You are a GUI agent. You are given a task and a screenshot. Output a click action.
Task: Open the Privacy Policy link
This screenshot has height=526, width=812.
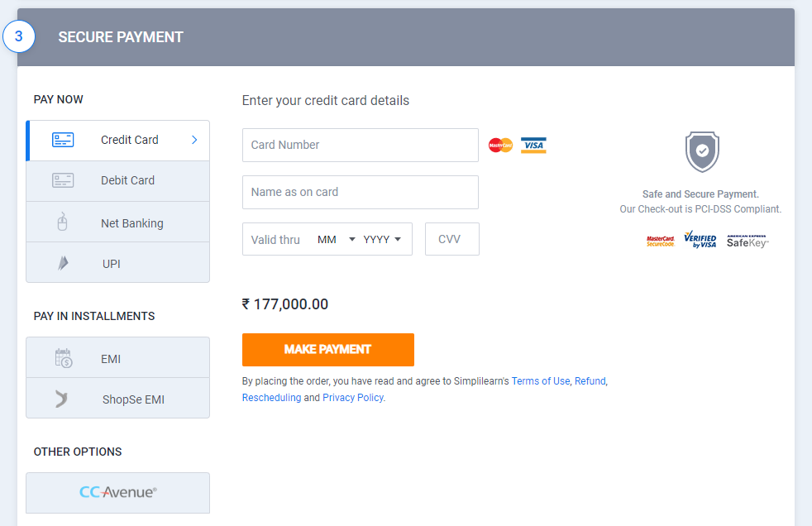tap(353, 398)
